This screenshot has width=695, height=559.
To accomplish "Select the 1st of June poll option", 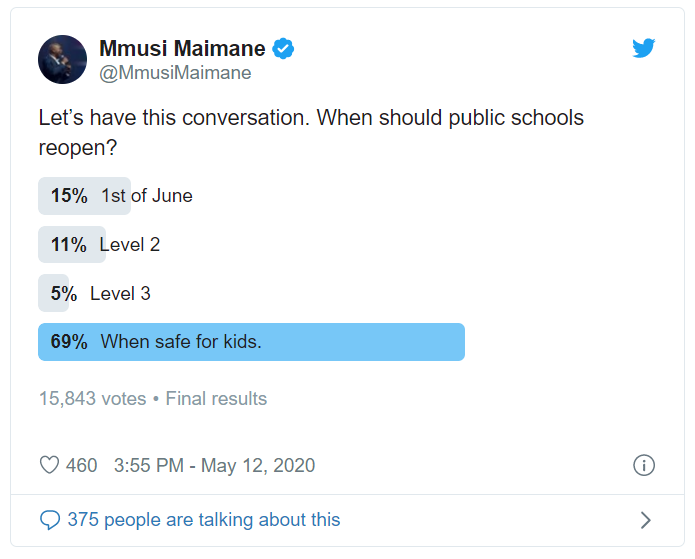I will 147,196.
